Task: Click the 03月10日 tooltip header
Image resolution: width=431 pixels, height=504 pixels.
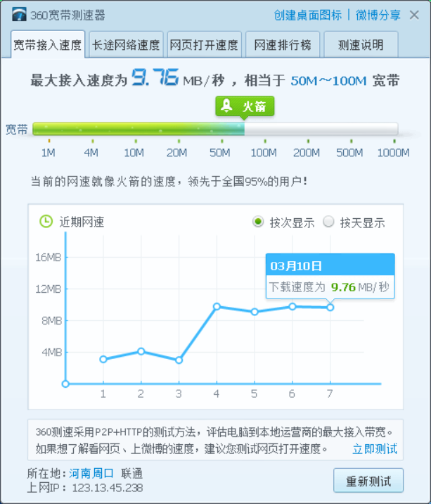Action: click(x=330, y=265)
